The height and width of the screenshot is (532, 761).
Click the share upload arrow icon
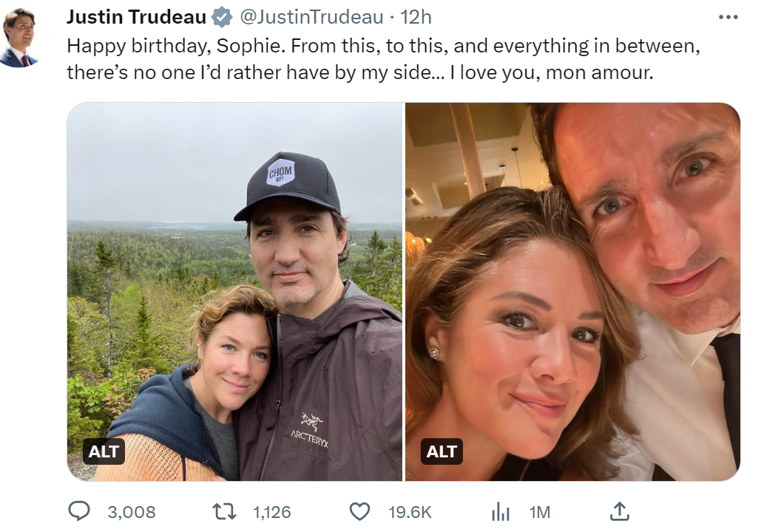tap(619, 511)
